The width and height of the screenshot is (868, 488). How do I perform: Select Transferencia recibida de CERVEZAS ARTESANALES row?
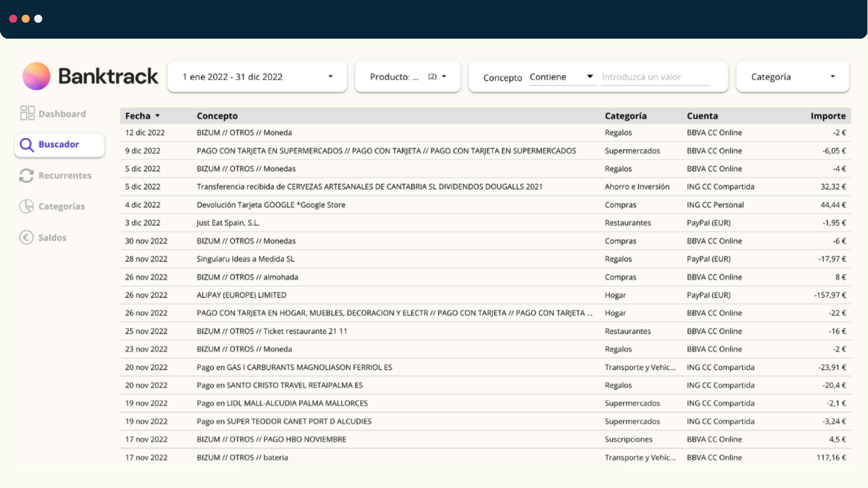click(485, 187)
